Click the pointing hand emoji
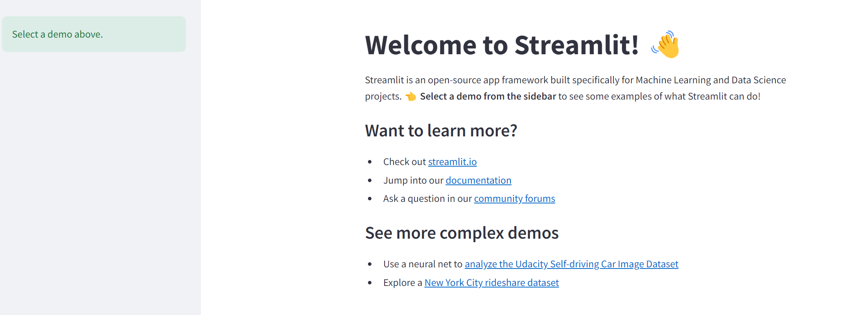The height and width of the screenshot is (315, 868). (411, 96)
